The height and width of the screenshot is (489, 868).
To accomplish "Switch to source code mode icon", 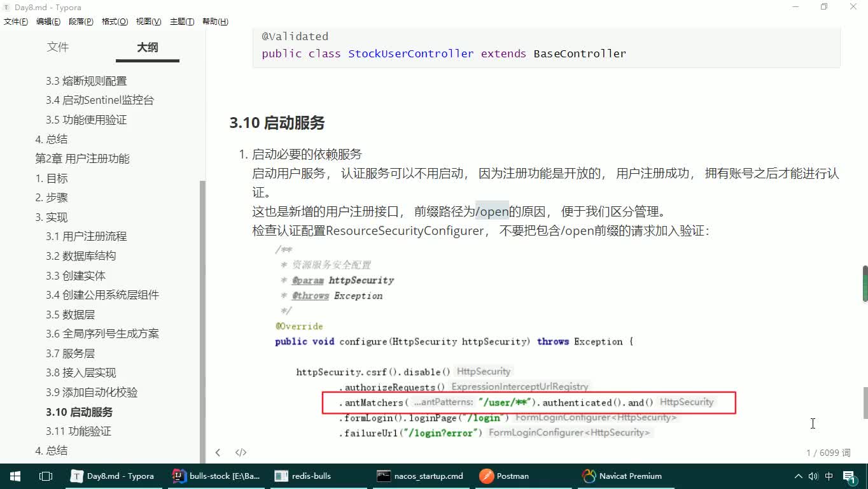I will coord(241,453).
